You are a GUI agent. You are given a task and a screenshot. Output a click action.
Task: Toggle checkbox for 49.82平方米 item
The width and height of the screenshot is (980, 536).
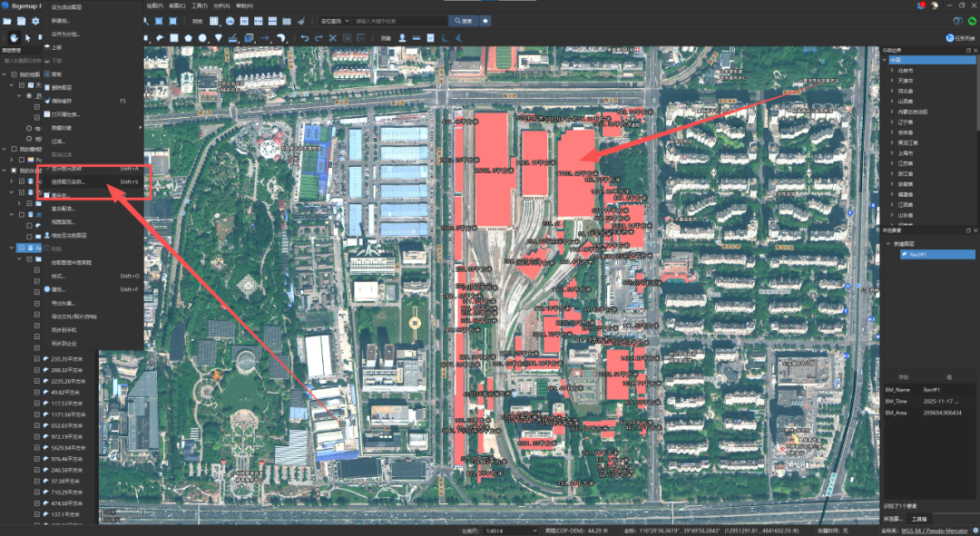37,393
